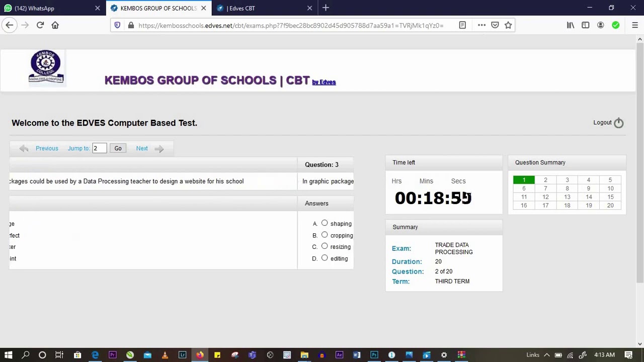
Task: Open the Firefox library icon
Action: click(x=571, y=25)
